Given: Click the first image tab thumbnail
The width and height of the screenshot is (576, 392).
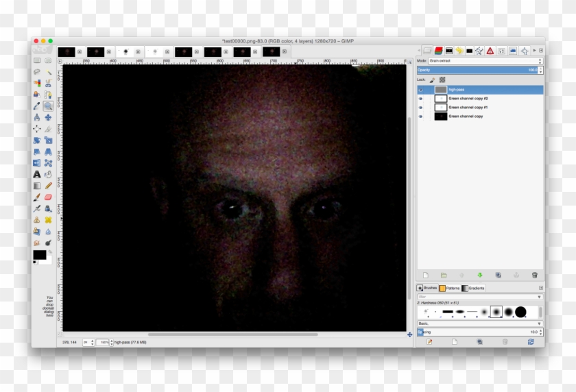Looking at the screenshot, I should [x=67, y=52].
